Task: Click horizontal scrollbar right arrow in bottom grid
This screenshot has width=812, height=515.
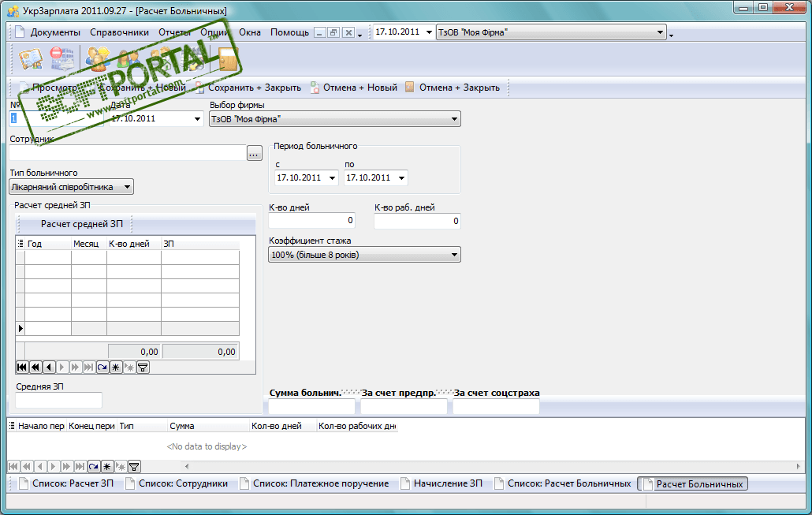Action: tap(798, 466)
